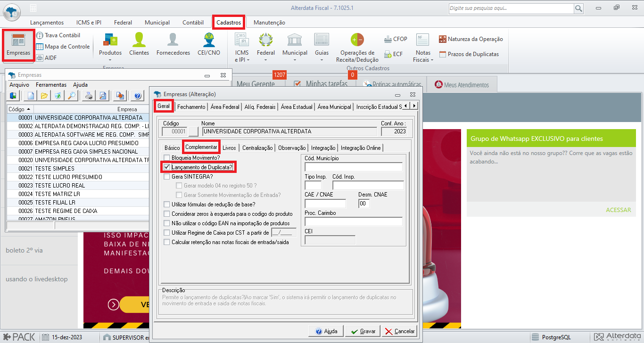
Task: Click the calculator icon in title bar
Action: pos(33,8)
